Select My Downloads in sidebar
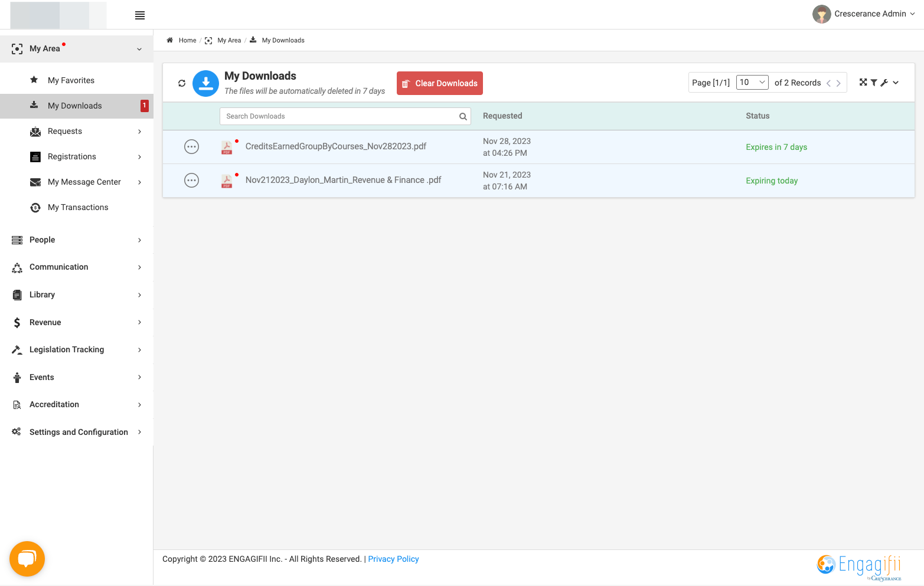 click(77, 106)
